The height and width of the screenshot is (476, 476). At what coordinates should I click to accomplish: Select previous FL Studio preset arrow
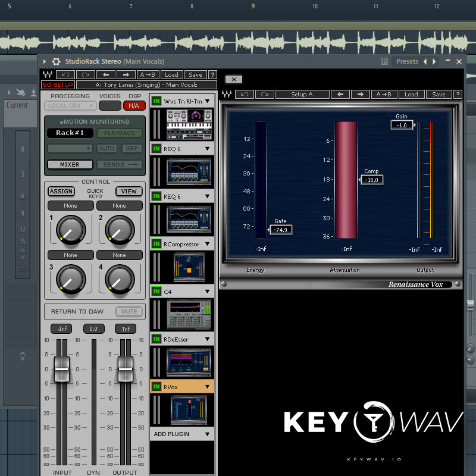point(425,62)
